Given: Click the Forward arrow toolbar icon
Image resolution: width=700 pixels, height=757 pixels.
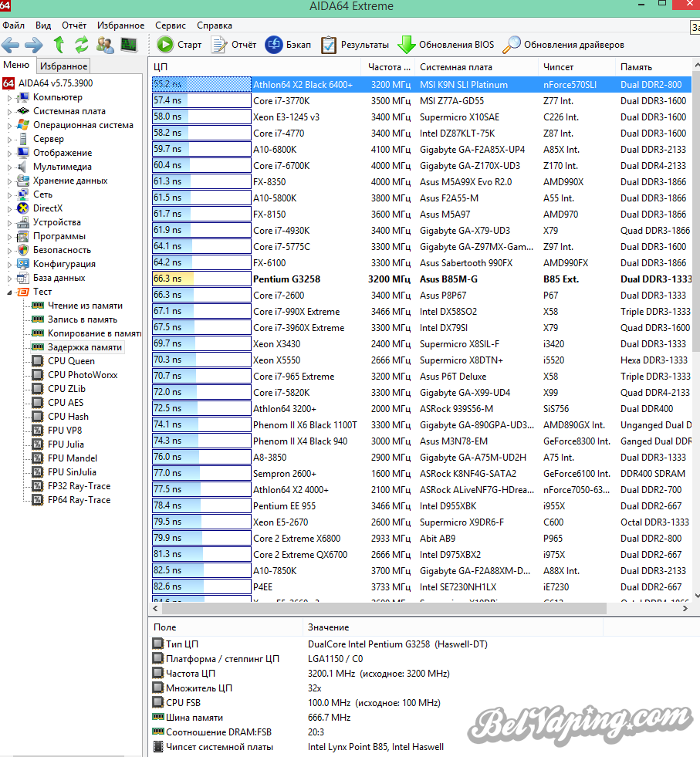Looking at the screenshot, I should [33, 45].
